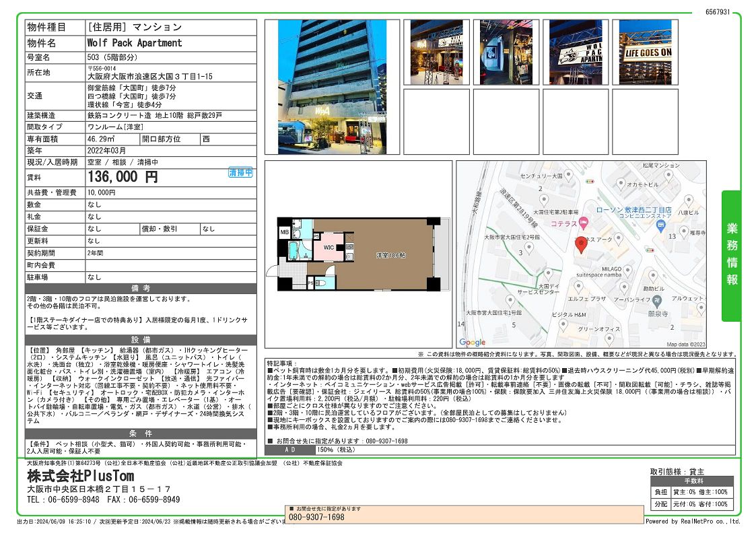Click the オカモトビル map pin
The width and height of the screenshot is (756, 533).
[x=621, y=184]
